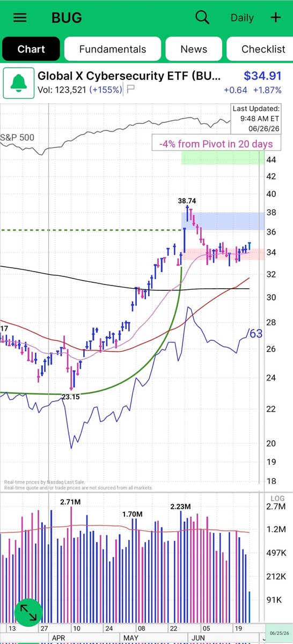Screen dimensions: 293x644
Task: Tap the 2.71M volume peak label
Action: click(71, 501)
